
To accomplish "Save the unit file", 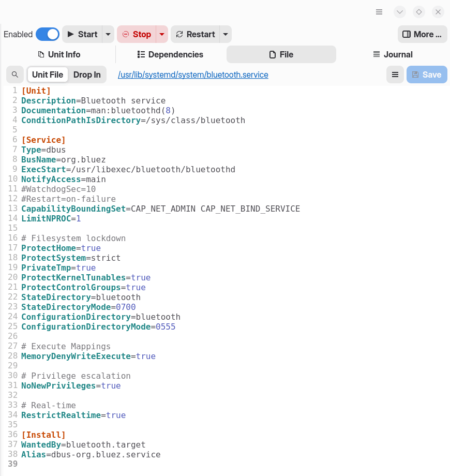I will pyautogui.click(x=427, y=75).
